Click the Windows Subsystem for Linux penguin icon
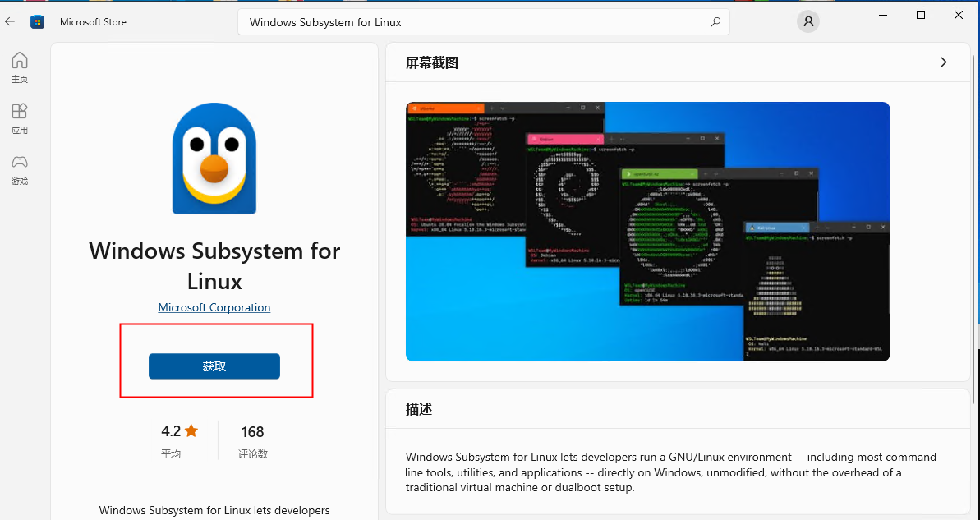 coord(214,159)
